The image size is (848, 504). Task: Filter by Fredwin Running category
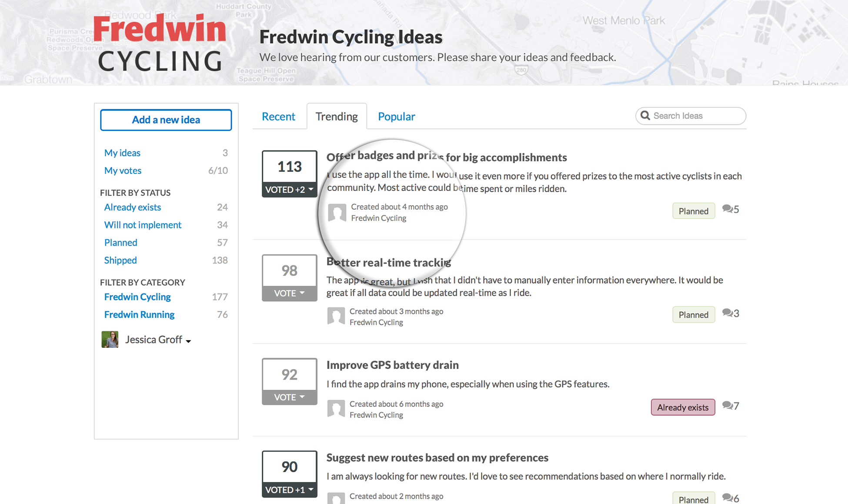[139, 314]
